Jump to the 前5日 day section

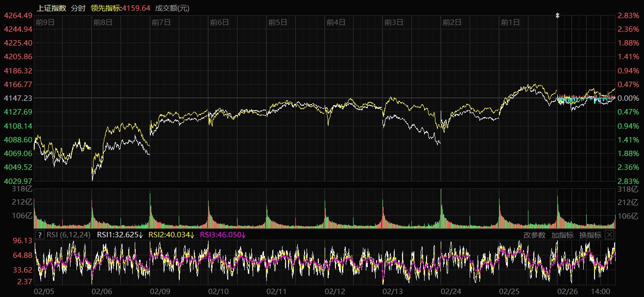coord(278,22)
